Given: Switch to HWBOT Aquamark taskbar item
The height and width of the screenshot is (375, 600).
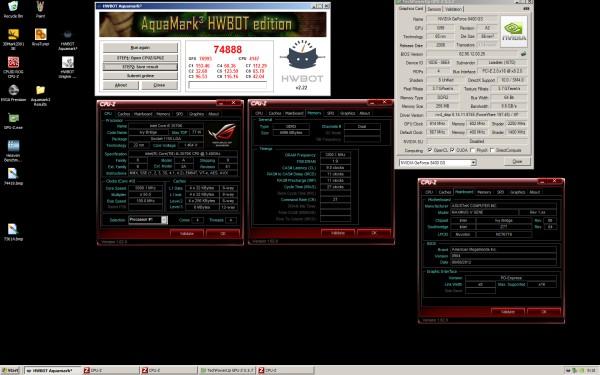Looking at the screenshot, I should pos(52,370).
